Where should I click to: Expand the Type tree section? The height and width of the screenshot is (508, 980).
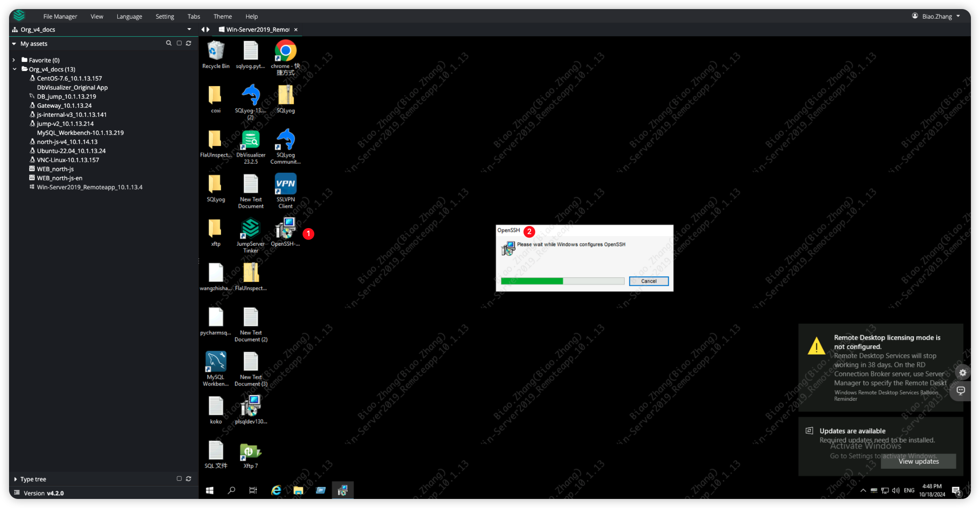click(15, 479)
